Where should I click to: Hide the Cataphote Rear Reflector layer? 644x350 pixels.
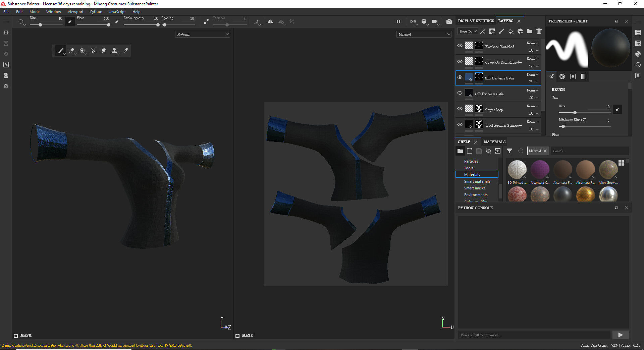pyautogui.click(x=460, y=61)
